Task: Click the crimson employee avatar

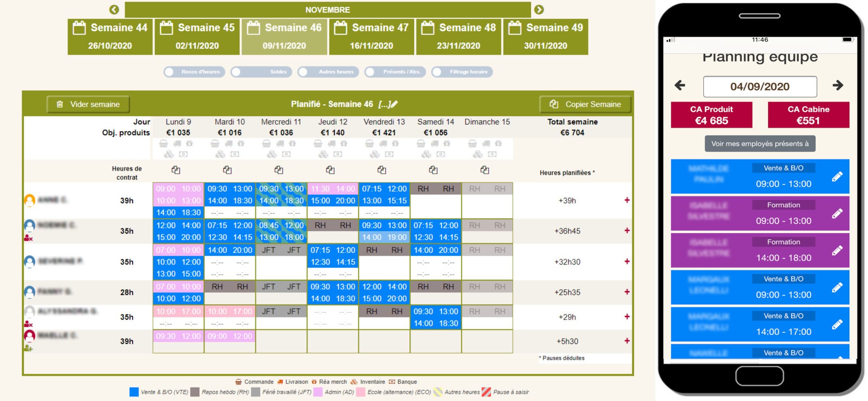Action: pos(29,336)
